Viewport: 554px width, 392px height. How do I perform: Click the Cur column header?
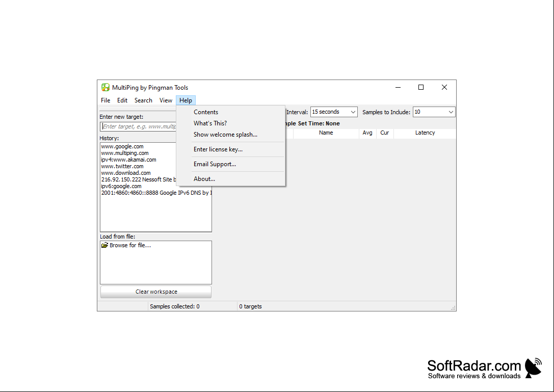(x=385, y=133)
